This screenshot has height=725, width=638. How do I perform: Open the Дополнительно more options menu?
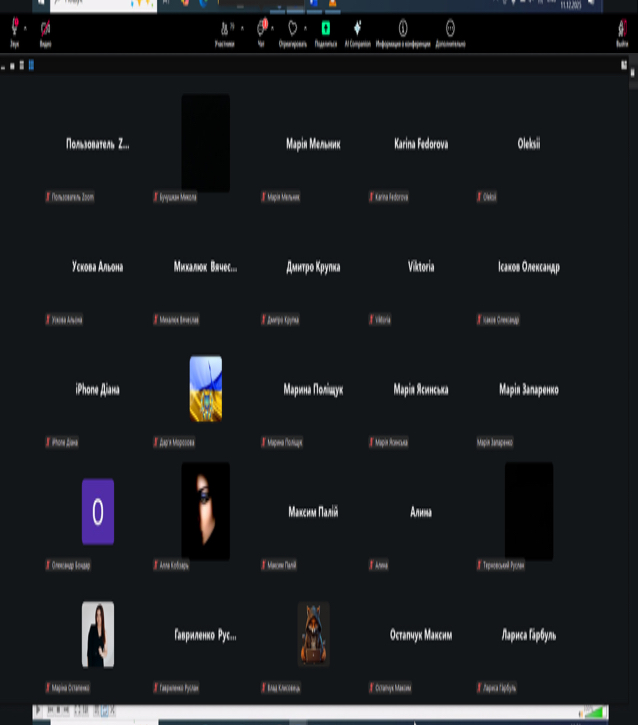[x=450, y=30]
